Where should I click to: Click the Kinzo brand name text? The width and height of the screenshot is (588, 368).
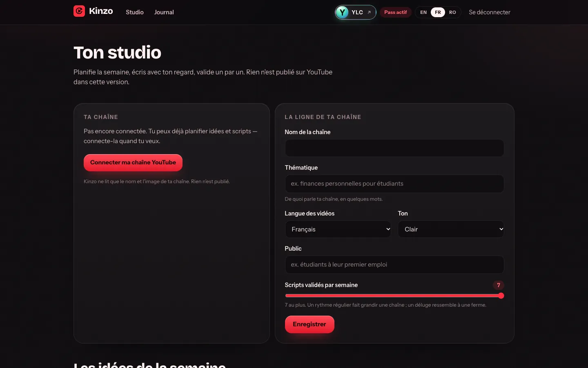point(101,11)
